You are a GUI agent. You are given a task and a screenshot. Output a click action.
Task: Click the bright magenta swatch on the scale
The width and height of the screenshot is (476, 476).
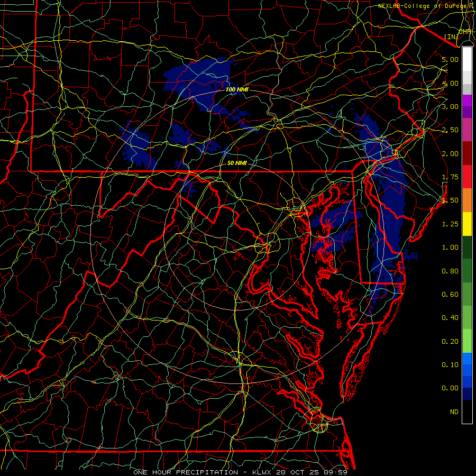[467, 100]
